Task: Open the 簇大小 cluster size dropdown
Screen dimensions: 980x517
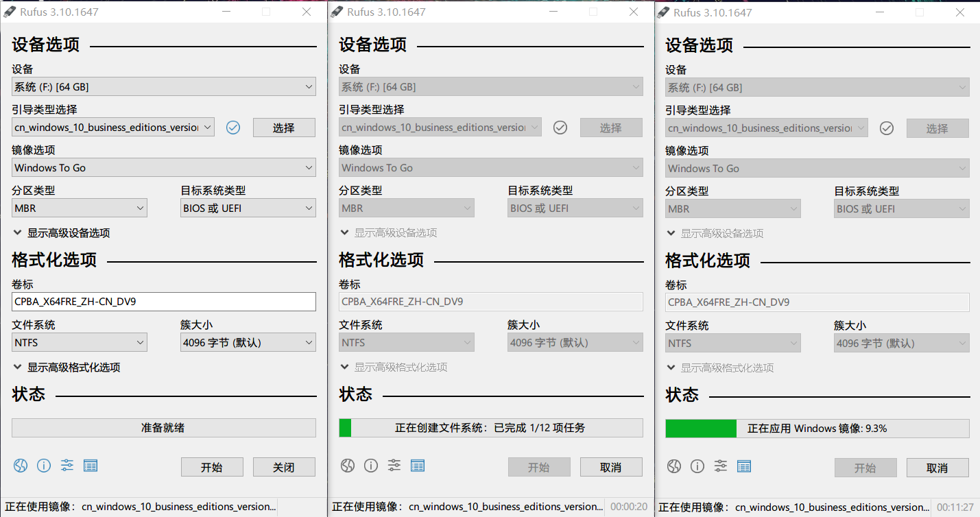Action: click(248, 342)
